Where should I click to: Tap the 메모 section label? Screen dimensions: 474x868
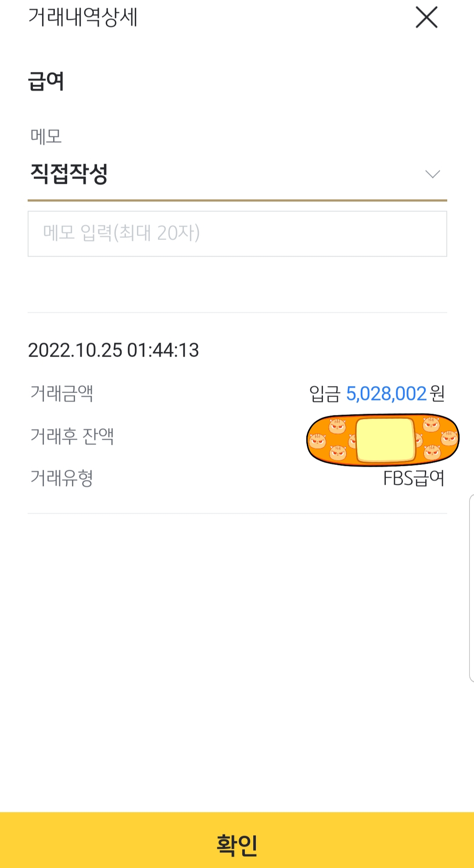(46, 136)
